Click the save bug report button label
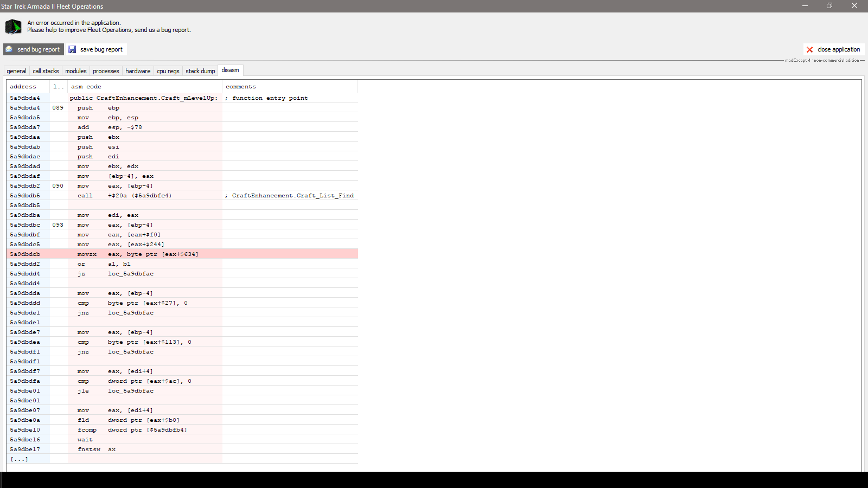 [x=101, y=49]
